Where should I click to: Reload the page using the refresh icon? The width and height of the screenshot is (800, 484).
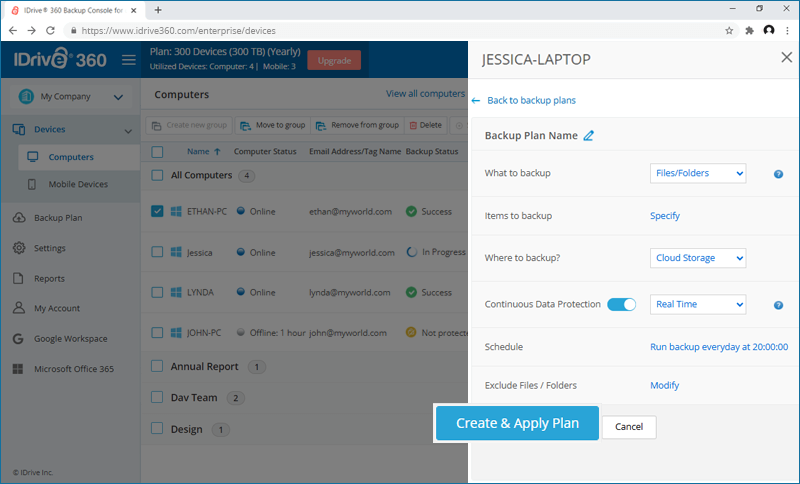(50, 31)
